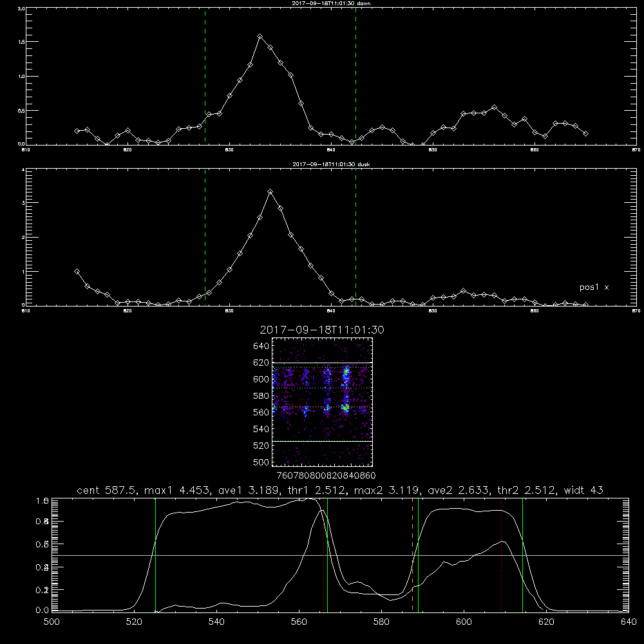
Task: Select last data point of dawn curve
Action: pyautogui.click(x=585, y=134)
